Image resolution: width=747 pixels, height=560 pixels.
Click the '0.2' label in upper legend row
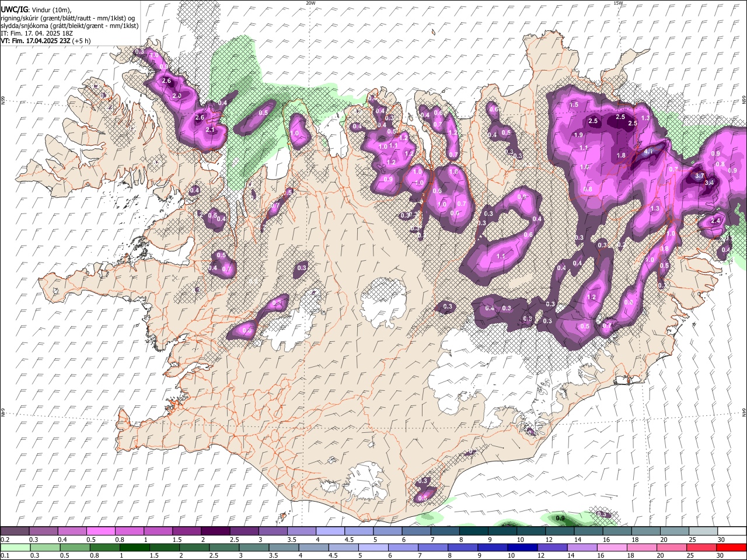click(x=5, y=540)
